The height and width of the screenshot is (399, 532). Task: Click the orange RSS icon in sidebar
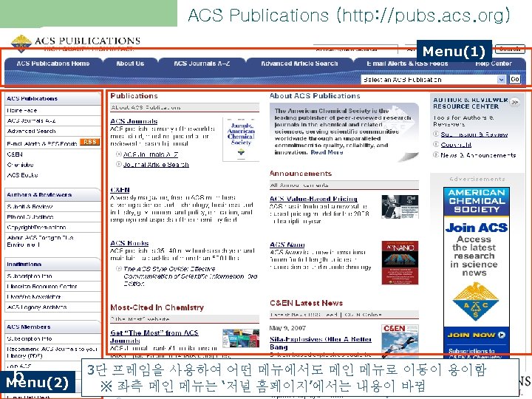click(89, 142)
